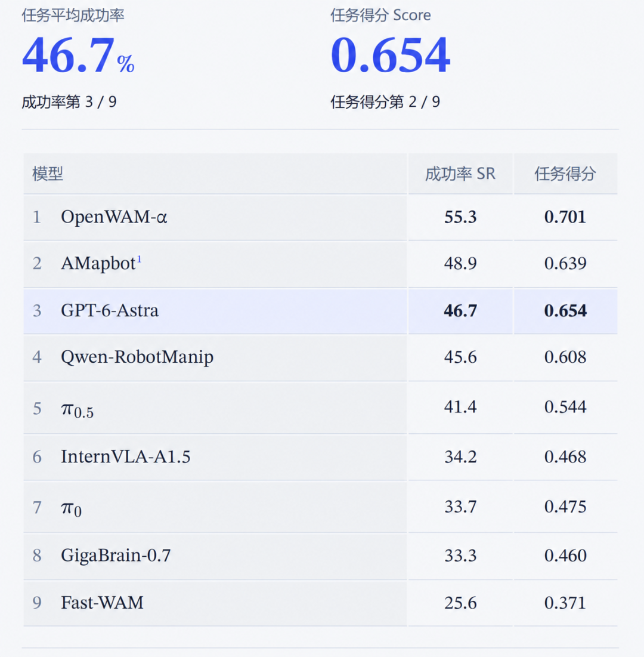The image size is (644, 657).
Task: Click rank number 4 beside Qwen-RobotManip
Action: coord(37,357)
